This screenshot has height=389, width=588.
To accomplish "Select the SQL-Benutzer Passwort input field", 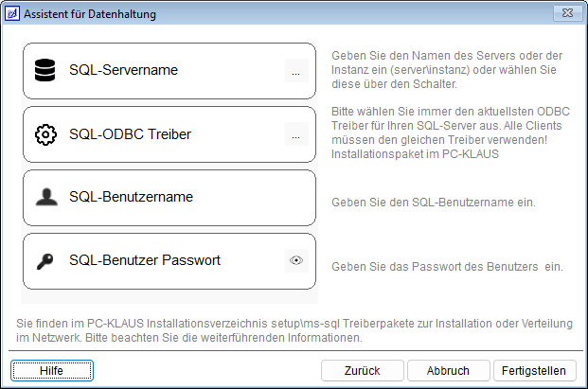I will (x=170, y=260).
